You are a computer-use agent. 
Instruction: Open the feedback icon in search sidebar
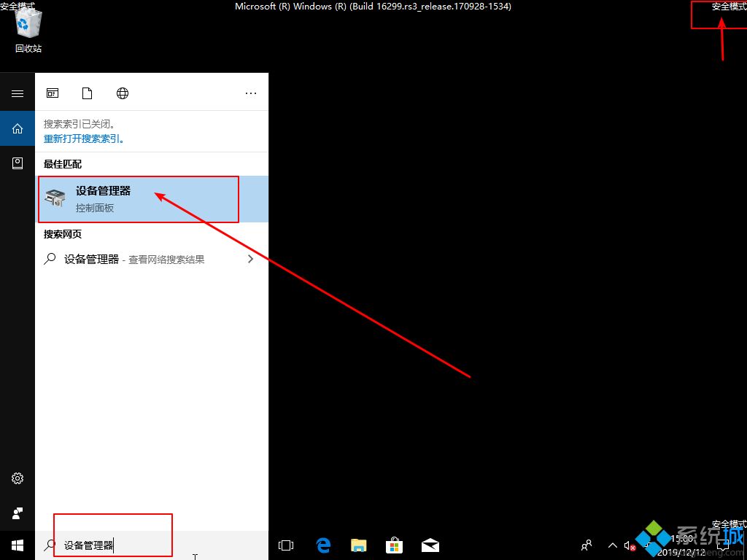(x=18, y=513)
